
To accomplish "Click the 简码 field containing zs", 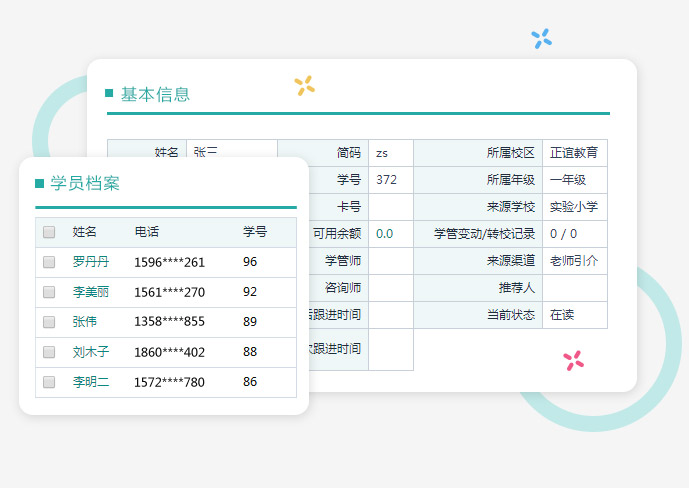I will 390,153.
